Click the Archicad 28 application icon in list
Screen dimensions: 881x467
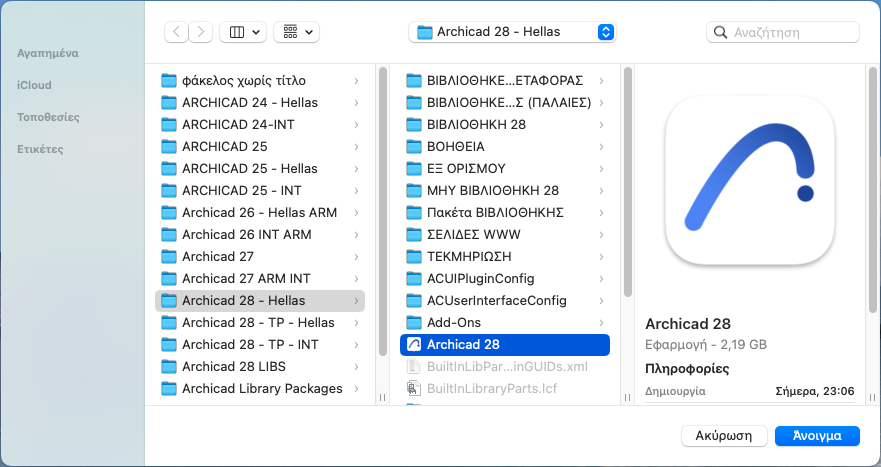414,344
